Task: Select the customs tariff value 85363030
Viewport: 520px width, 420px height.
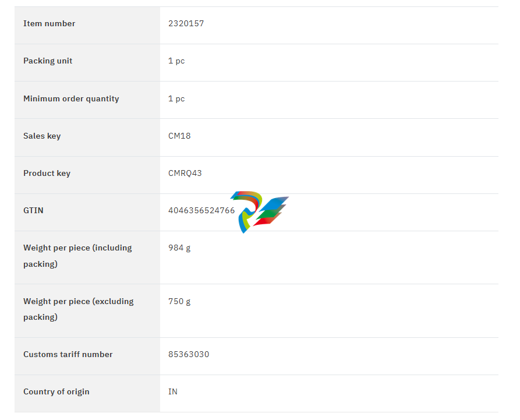Action: (189, 355)
